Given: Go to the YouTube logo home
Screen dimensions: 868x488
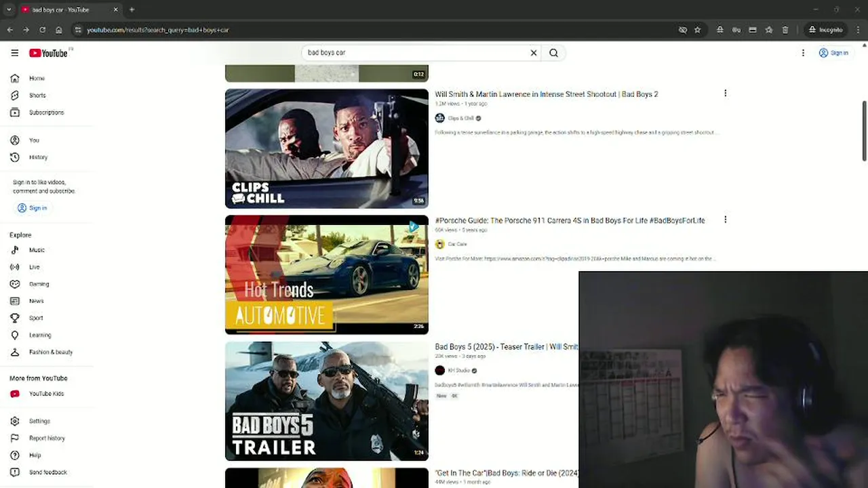Looking at the screenshot, I should (48, 53).
